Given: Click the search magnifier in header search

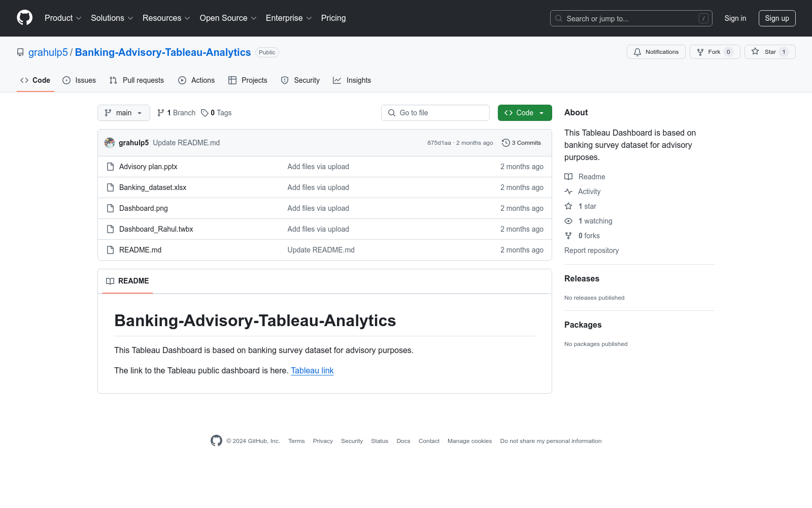Looking at the screenshot, I should tap(559, 18).
